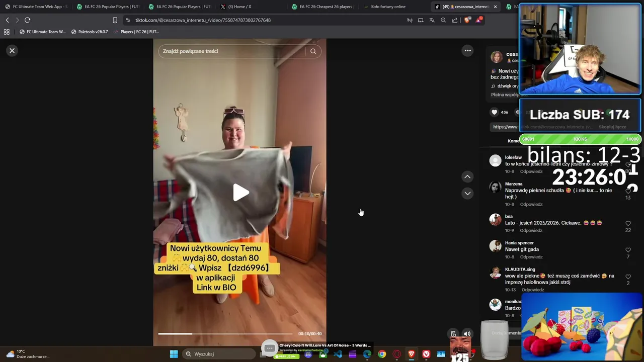Click the Wyszukaj taskbar search box
644x362 pixels.
click(219, 354)
